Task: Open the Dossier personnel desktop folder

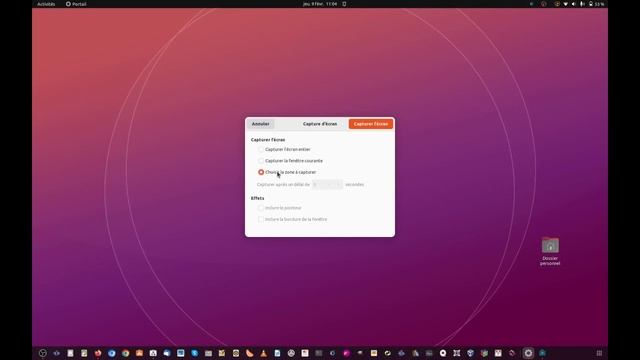Action: coord(550,251)
